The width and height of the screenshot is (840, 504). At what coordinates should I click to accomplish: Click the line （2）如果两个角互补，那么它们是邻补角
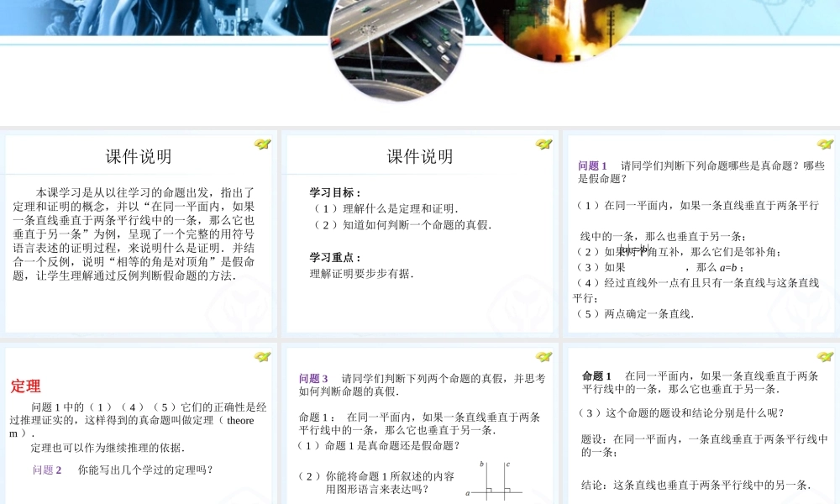tap(678, 252)
